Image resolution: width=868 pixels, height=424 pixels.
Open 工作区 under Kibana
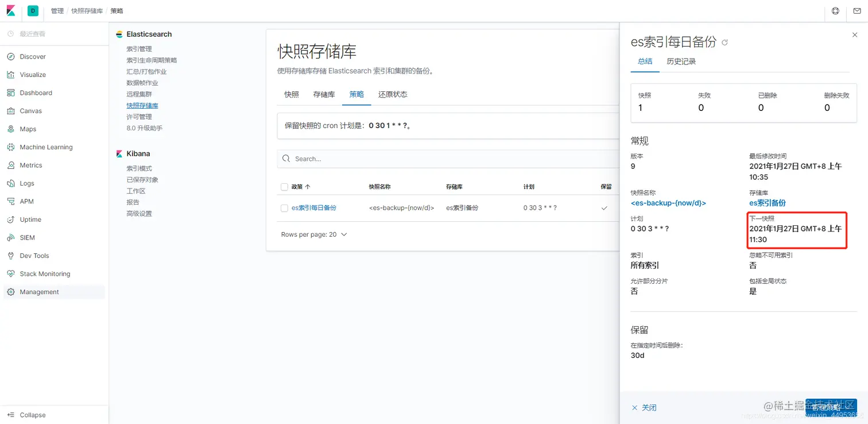pos(136,191)
